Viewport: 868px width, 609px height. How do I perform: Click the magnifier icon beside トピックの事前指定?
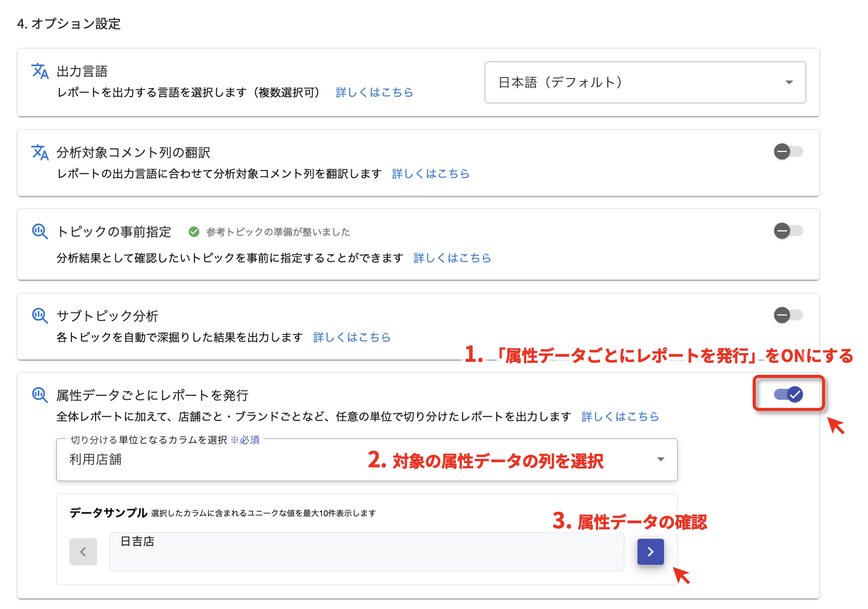pos(40,231)
